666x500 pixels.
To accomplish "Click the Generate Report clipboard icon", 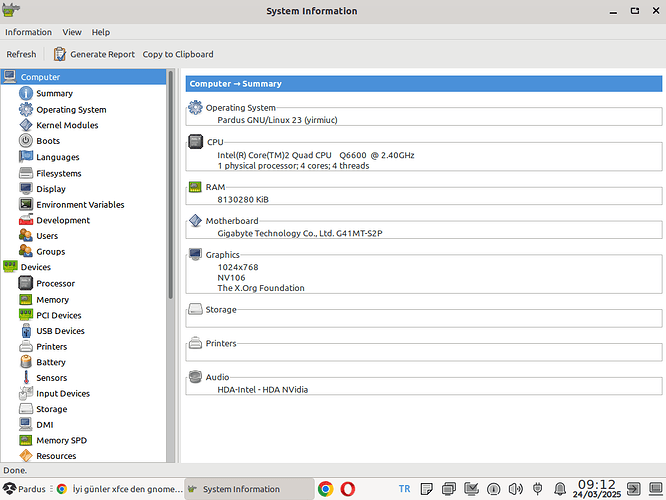I will click(x=59, y=54).
